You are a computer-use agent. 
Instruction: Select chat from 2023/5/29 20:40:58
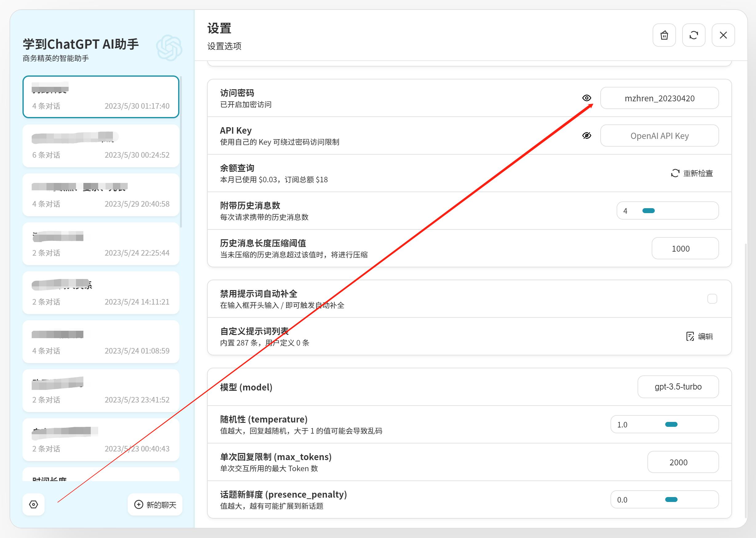tap(101, 195)
